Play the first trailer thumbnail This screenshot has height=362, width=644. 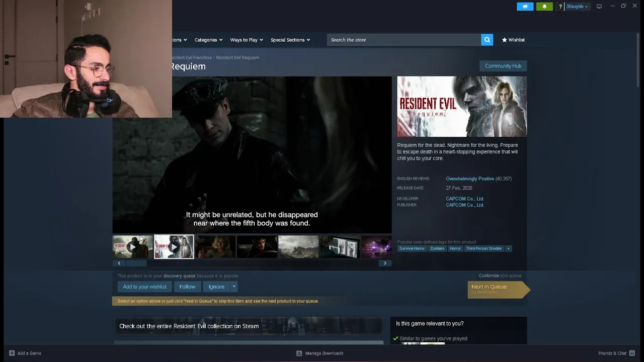132,247
